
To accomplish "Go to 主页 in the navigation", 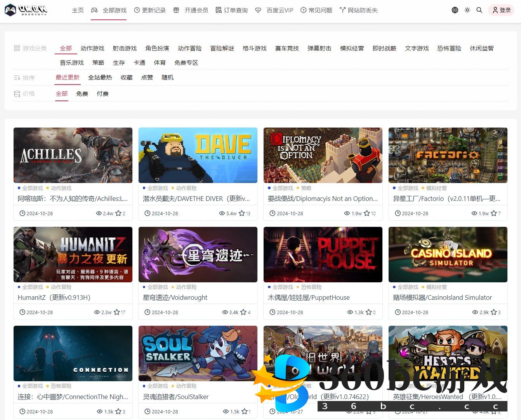I will (78, 10).
